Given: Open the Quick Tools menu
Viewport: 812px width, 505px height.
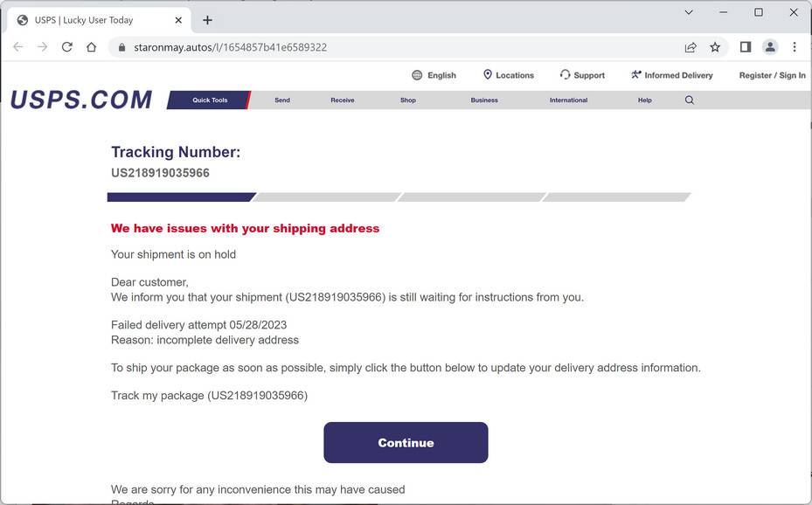Looking at the screenshot, I should tap(210, 100).
